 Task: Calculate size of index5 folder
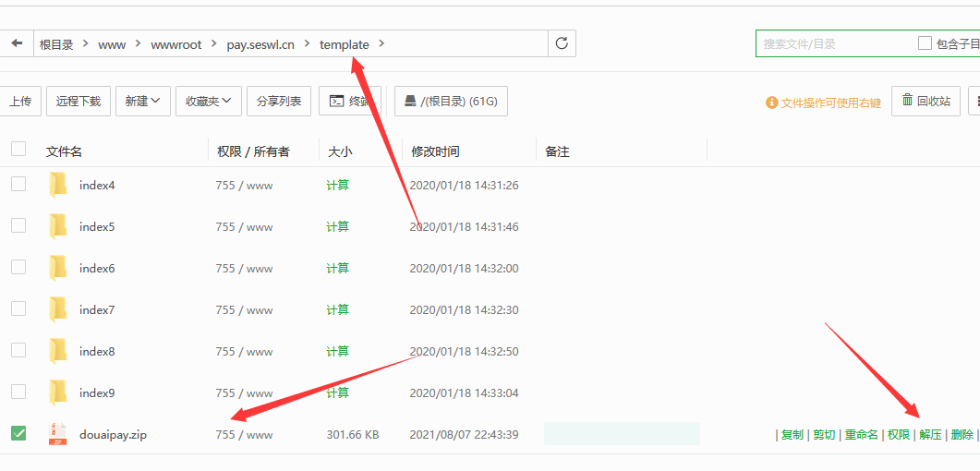point(338,227)
